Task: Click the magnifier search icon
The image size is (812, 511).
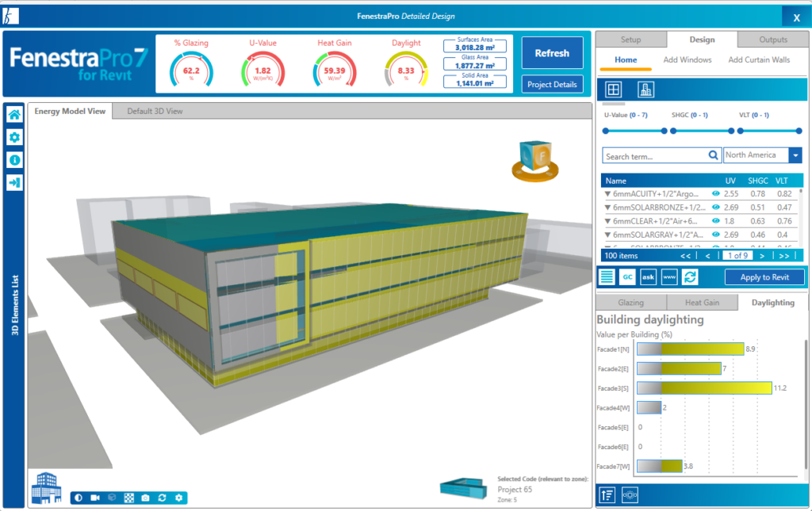Action: point(713,155)
